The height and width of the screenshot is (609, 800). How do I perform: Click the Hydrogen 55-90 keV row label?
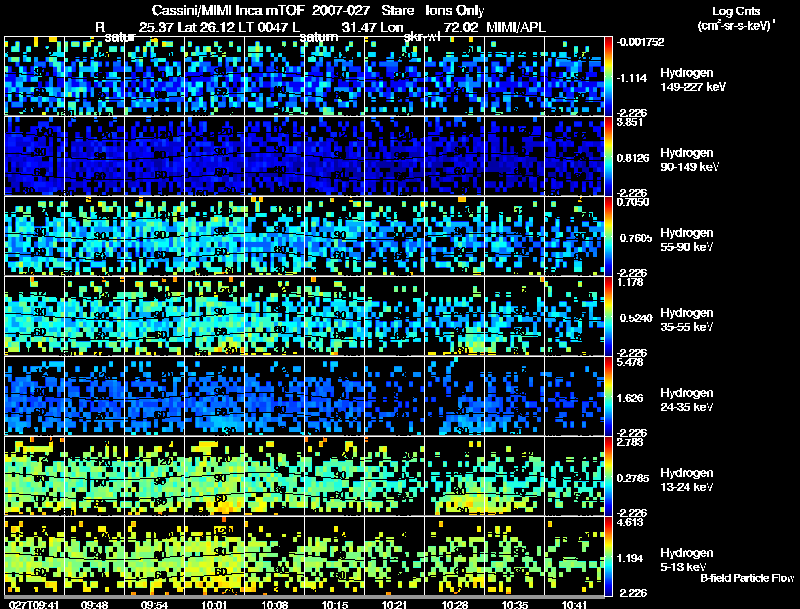(687, 240)
